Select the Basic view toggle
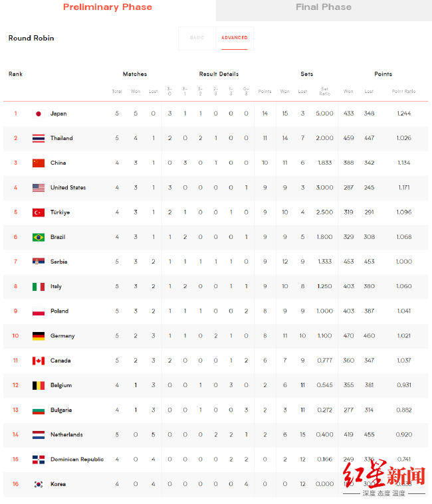432x504 pixels. pyautogui.click(x=197, y=38)
